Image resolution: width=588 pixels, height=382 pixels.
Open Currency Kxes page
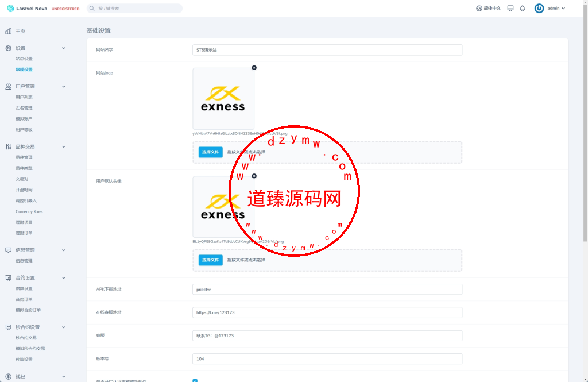click(x=29, y=211)
